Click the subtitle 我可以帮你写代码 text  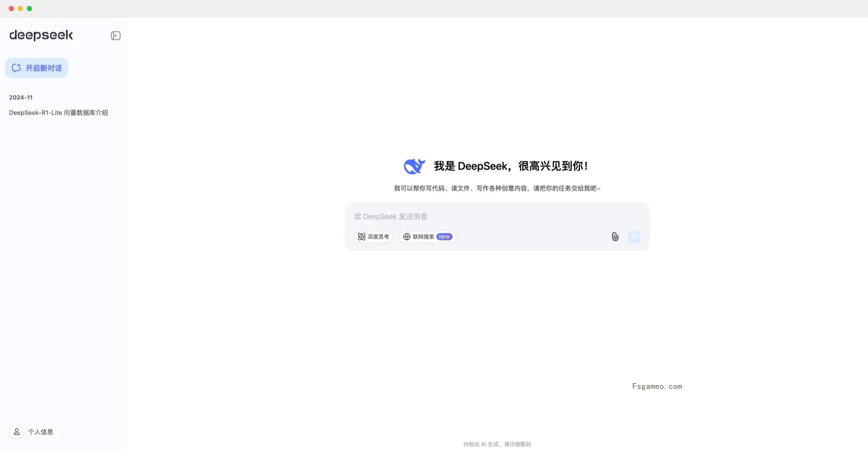[497, 188]
